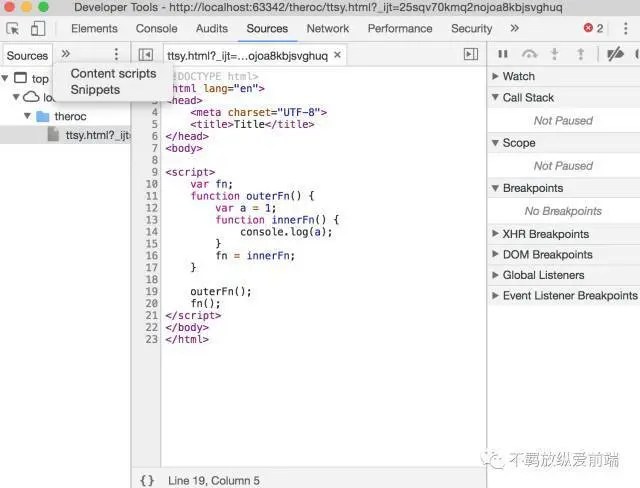Click the red error count indicator

point(593,28)
